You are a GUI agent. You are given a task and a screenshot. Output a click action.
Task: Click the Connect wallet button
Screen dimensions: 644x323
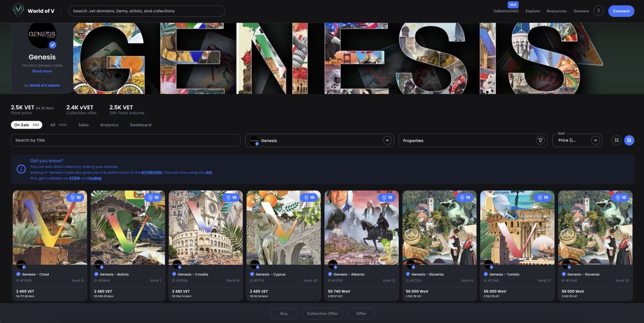621,11
